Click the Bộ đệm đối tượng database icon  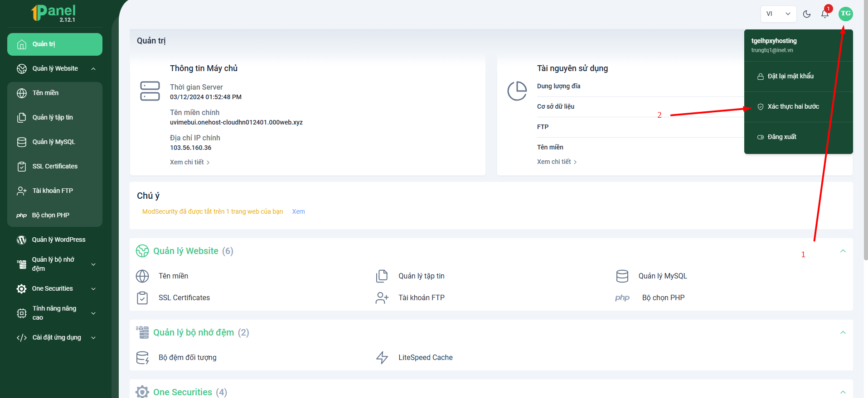pyautogui.click(x=142, y=358)
